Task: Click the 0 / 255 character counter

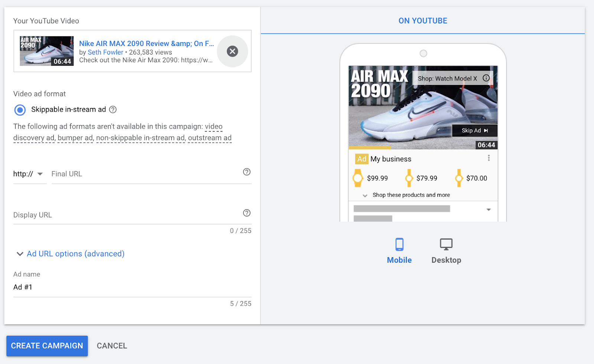Action: [x=241, y=231]
